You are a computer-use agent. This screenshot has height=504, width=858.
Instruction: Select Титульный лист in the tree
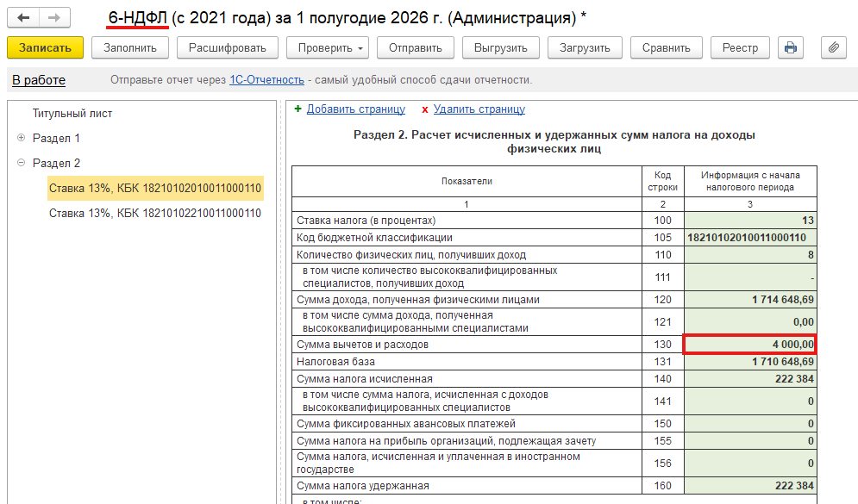click(x=72, y=113)
